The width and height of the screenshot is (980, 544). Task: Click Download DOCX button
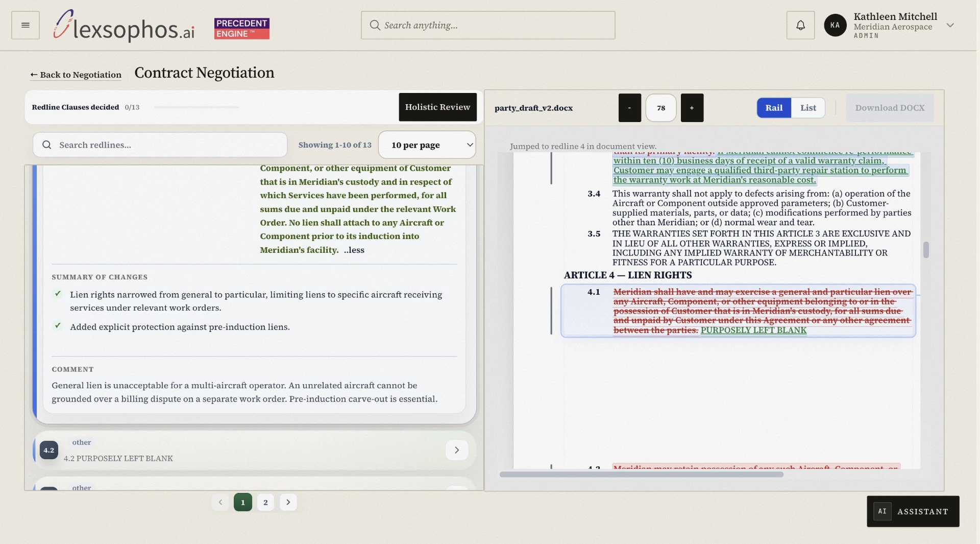890,108
